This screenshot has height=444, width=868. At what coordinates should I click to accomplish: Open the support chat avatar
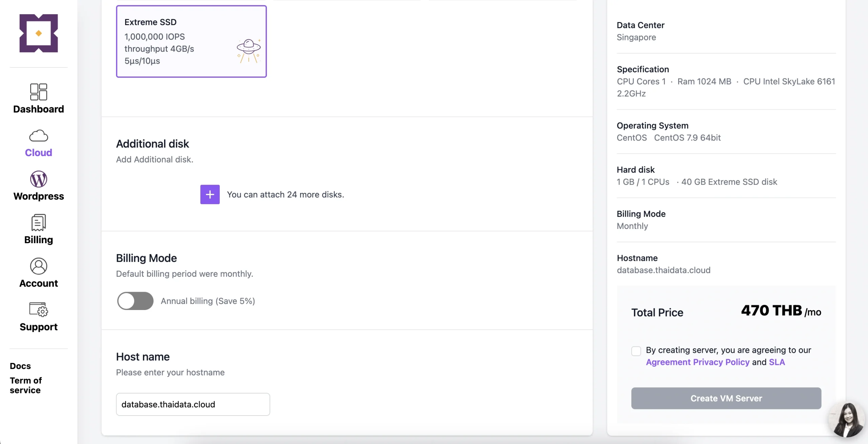click(847, 420)
